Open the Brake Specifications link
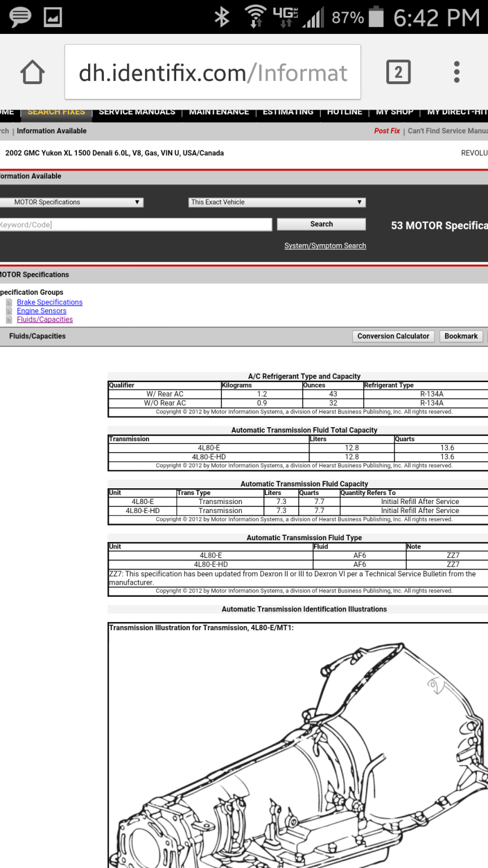488x868 pixels. click(x=50, y=302)
